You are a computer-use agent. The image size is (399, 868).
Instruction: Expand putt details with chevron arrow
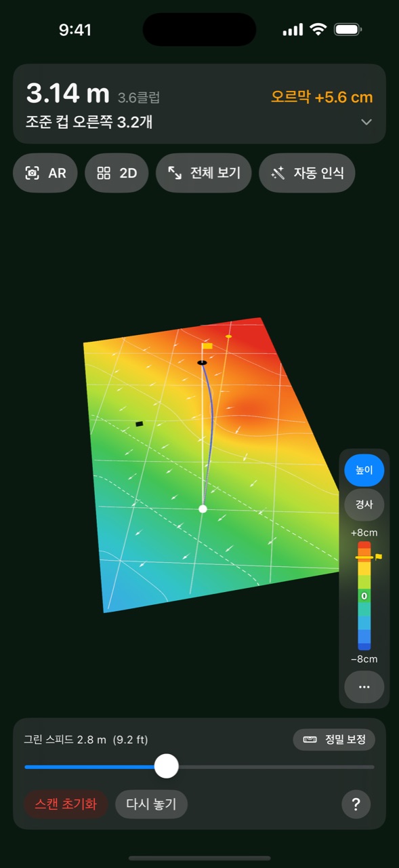click(366, 122)
